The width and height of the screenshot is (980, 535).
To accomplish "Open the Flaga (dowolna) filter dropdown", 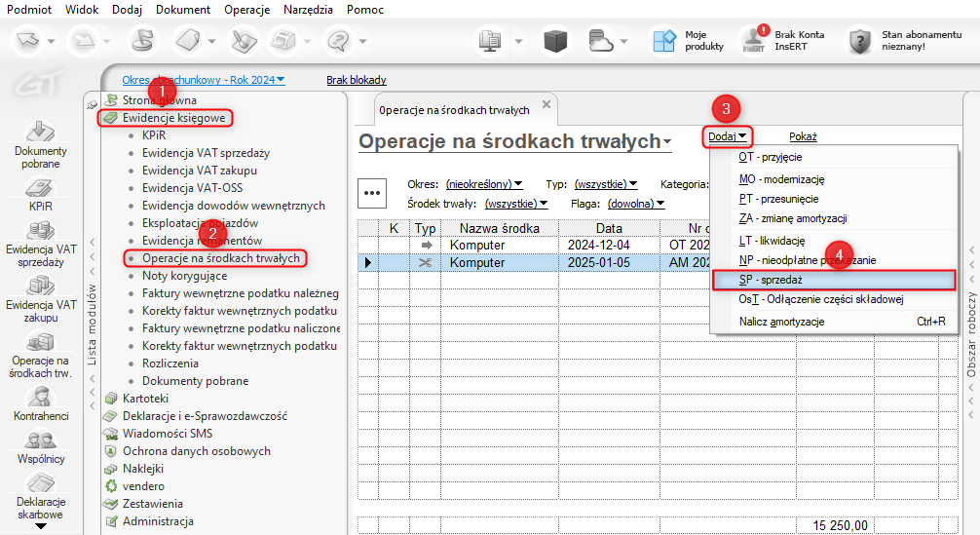I will pyautogui.click(x=635, y=204).
